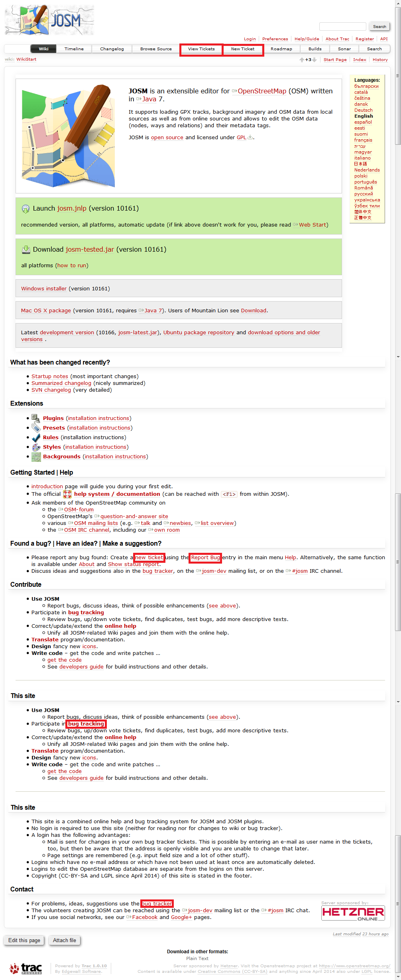Click the Presets tag icon
This screenshot has height=980, width=401.
pyautogui.click(x=36, y=428)
